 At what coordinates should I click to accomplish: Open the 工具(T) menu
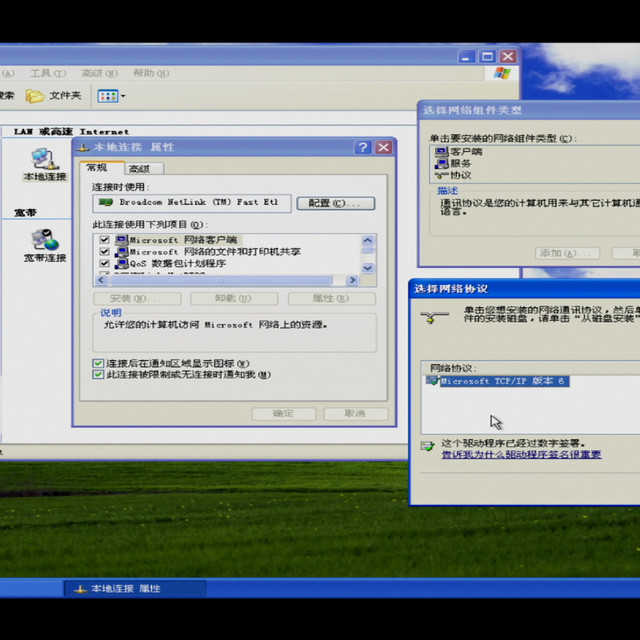[48, 73]
